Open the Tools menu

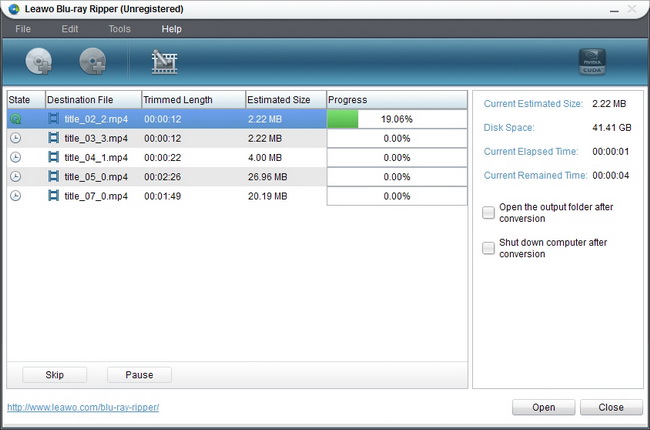pos(119,29)
